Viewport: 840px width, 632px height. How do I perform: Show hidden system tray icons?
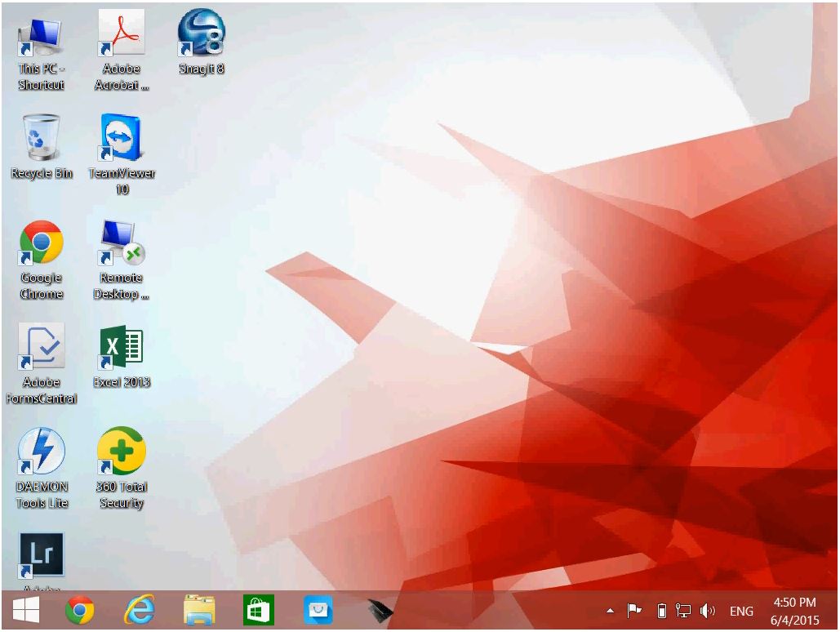point(610,611)
